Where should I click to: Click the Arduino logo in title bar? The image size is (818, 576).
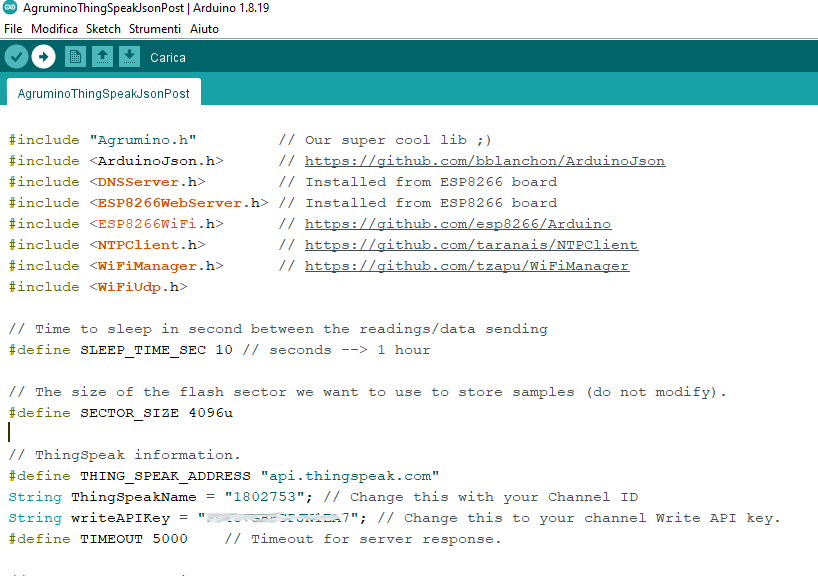coord(10,8)
